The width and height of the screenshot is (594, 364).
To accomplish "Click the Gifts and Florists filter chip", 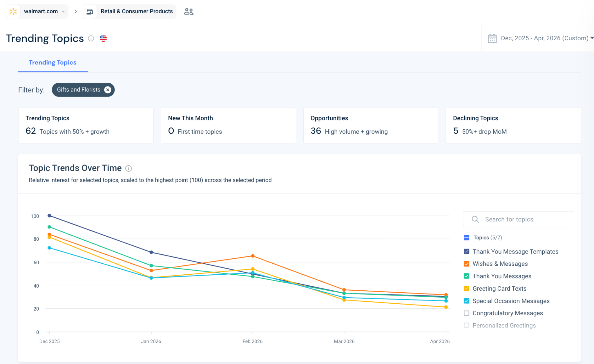I will pos(83,90).
